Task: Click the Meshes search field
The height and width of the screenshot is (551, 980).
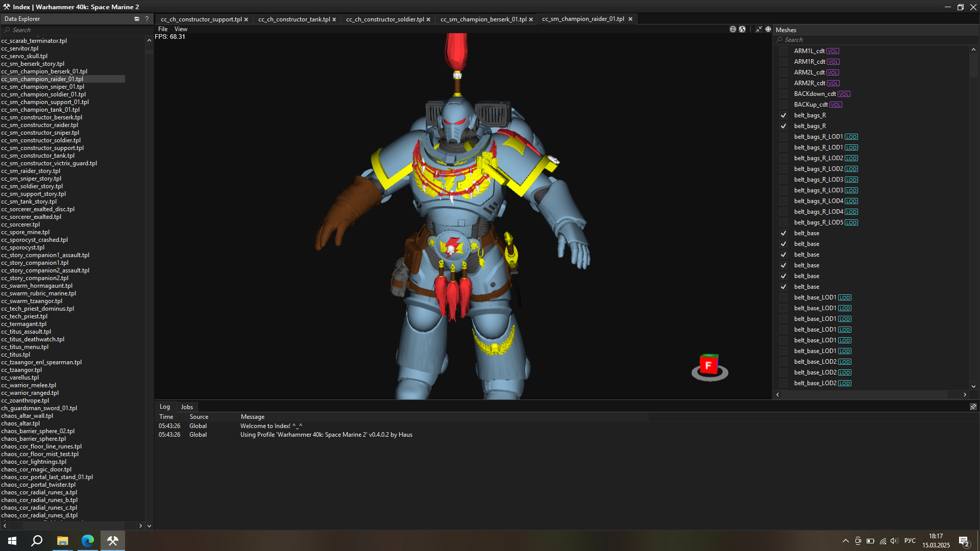Action: pos(875,40)
